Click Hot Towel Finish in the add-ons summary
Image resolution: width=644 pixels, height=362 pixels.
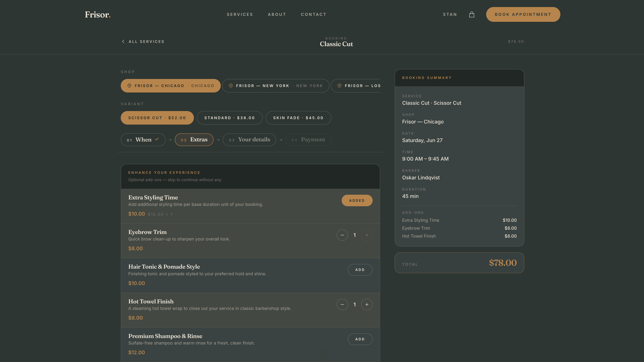click(419, 236)
